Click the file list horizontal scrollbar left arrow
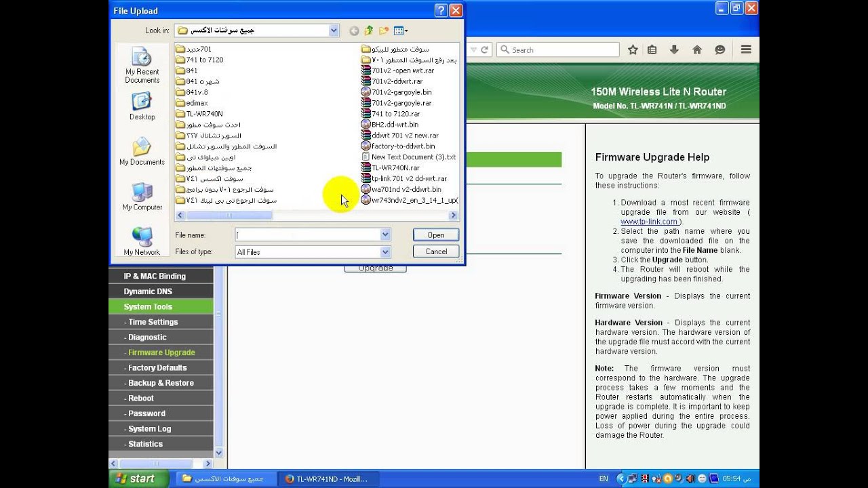The image size is (868, 488). coord(180,216)
